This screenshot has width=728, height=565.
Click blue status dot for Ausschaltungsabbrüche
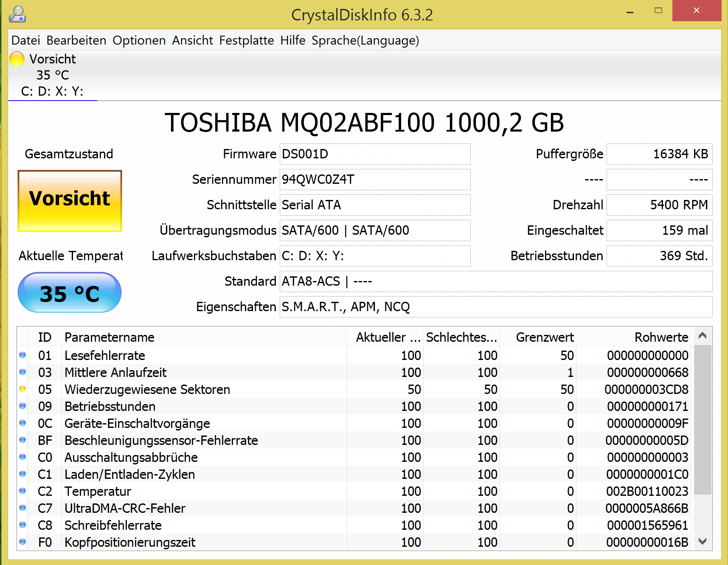pyautogui.click(x=22, y=457)
